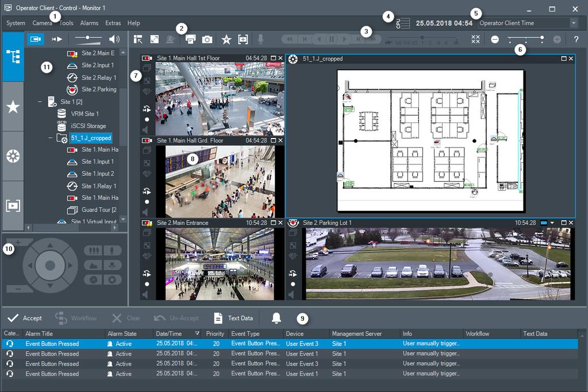The image size is (588, 392).
Task: Open the Tools menu
Action: (x=66, y=23)
